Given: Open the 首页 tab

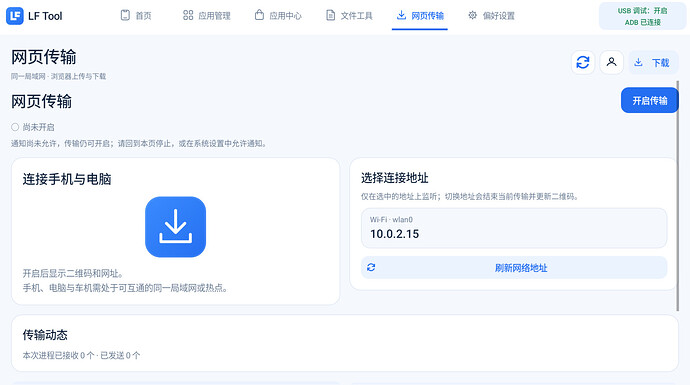Looking at the screenshot, I should pyautogui.click(x=136, y=15).
